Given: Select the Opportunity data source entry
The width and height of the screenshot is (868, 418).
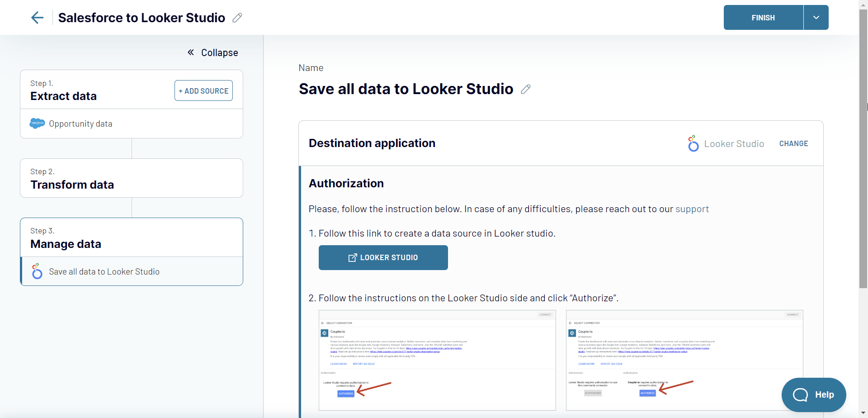Looking at the screenshot, I should click(x=80, y=123).
